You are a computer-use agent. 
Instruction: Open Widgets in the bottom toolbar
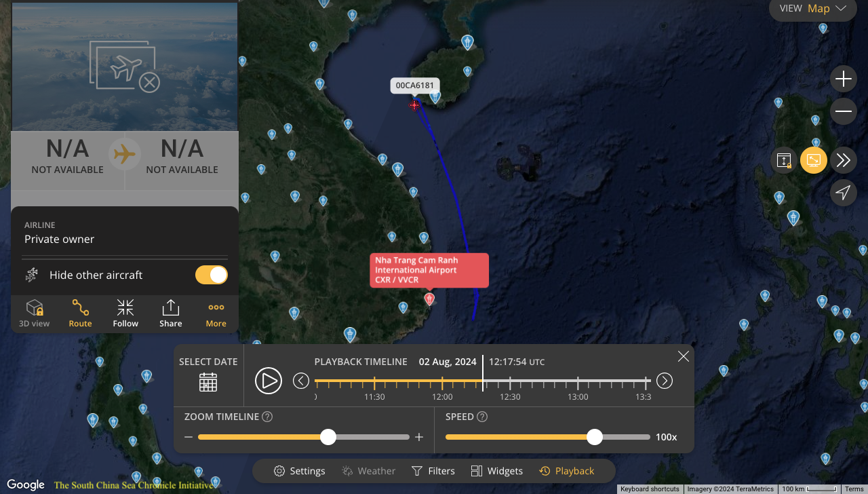pos(497,471)
